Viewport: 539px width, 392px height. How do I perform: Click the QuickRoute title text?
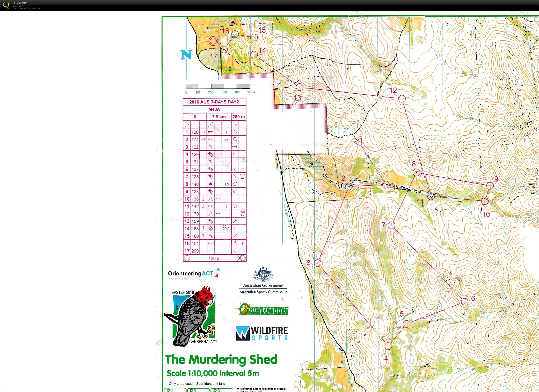tap(20, 3)
